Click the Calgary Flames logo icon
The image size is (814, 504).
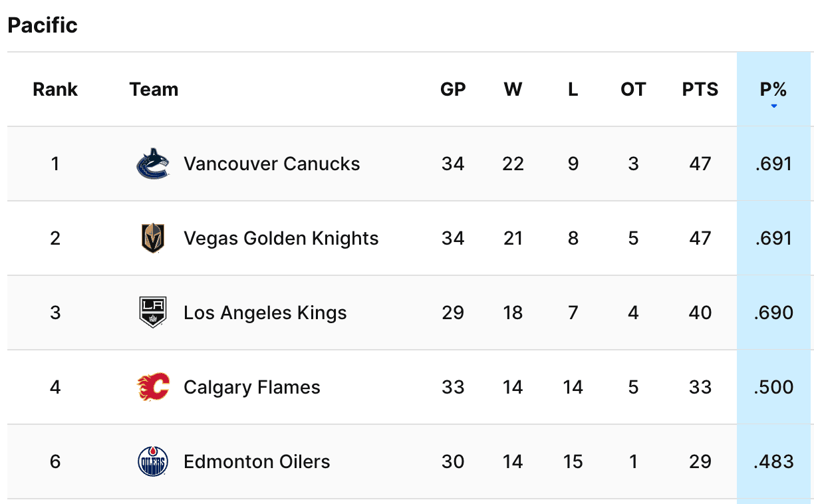(153, 387)
